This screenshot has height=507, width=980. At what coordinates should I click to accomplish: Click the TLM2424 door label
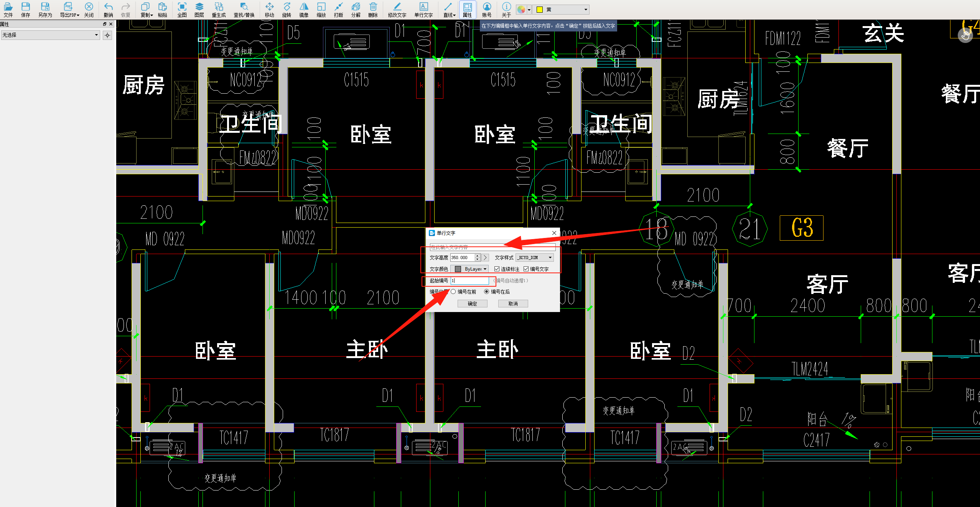pos(810,369)
